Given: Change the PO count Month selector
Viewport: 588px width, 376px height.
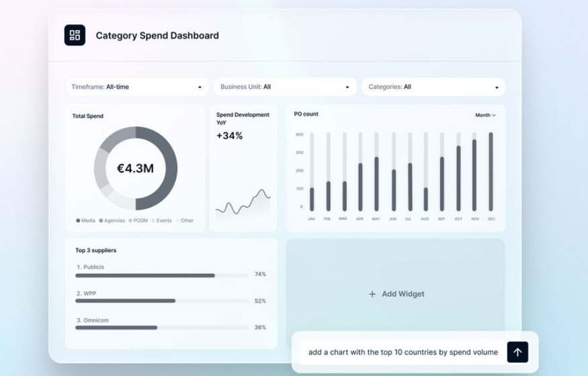Looking at the screenshot, I should tap(485, 115).
